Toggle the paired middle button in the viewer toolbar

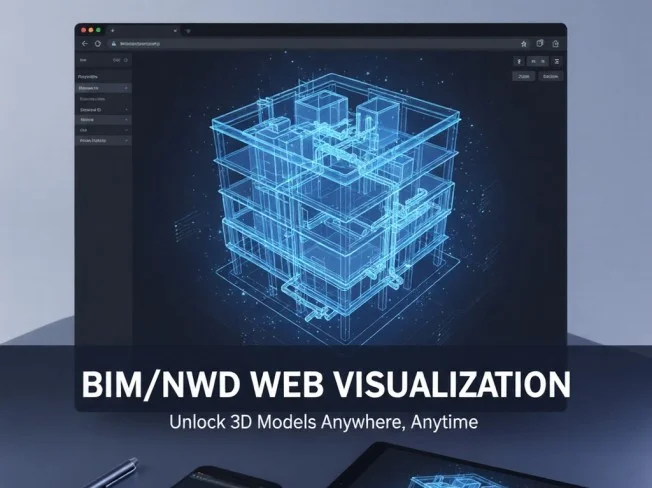click(x=538, y=61)
